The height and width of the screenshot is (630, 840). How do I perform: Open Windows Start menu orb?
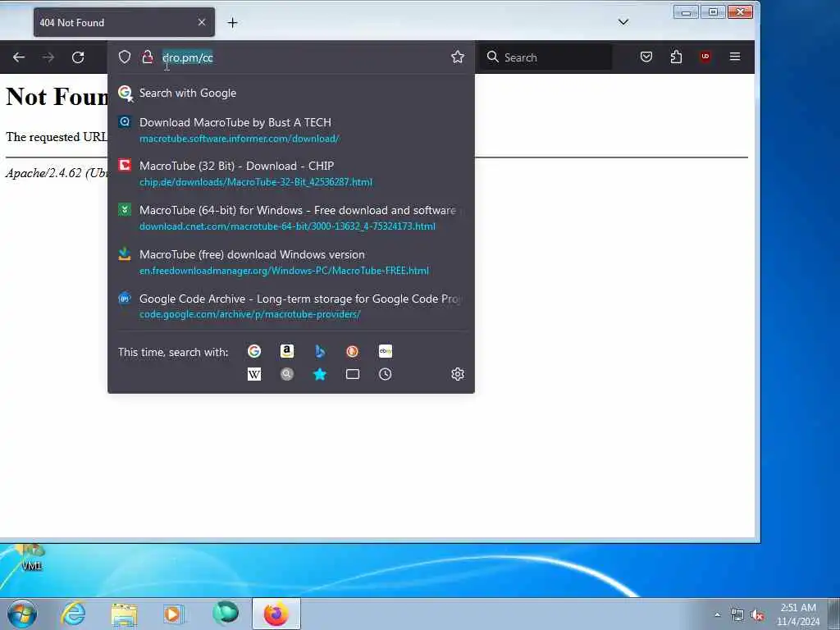[21, 614]
